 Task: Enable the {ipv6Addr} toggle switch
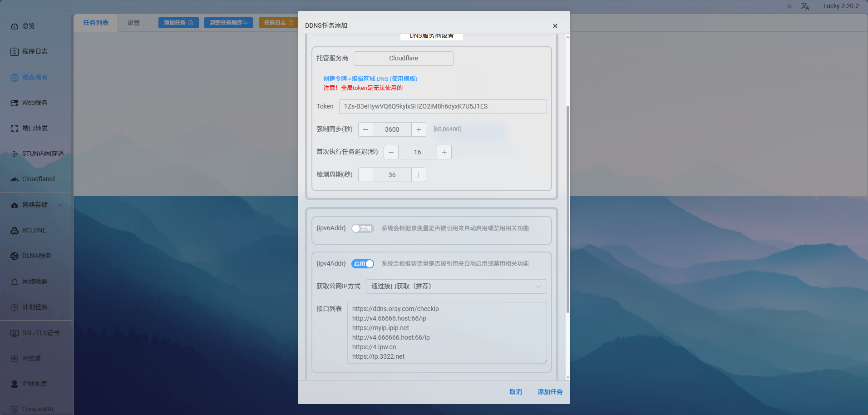[x=362, y=228]
